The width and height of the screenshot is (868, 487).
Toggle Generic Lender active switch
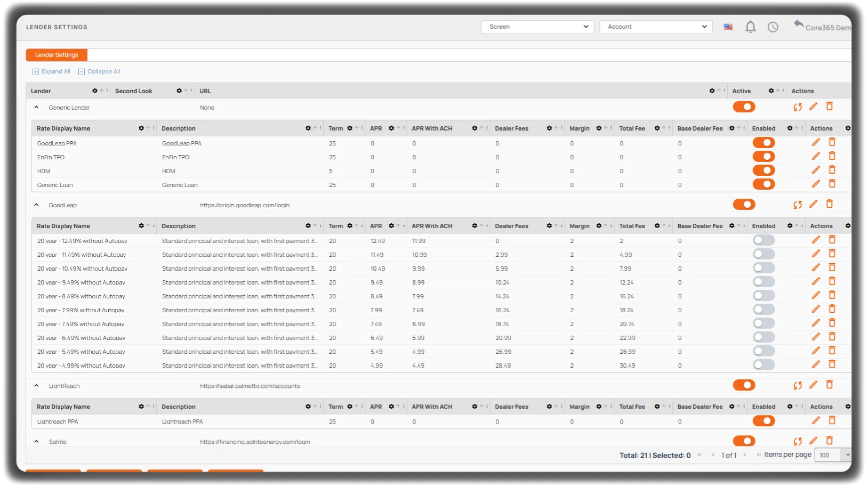pyautogui.click(x=744, y=107)
